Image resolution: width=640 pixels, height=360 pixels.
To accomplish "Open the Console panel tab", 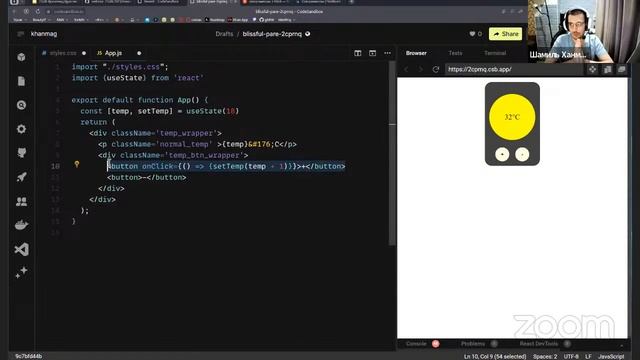I will coord(416,344).
